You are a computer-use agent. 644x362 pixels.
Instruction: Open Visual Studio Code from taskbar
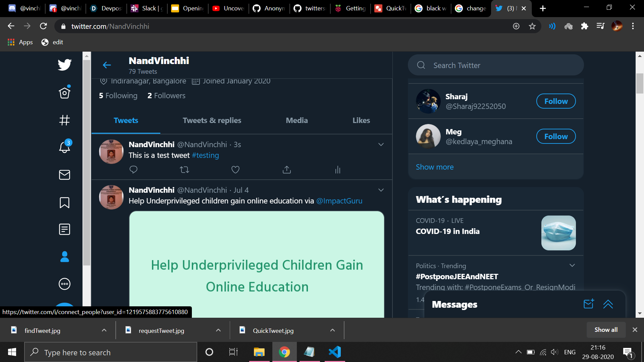pyautogui.click(x=335, y=352)
